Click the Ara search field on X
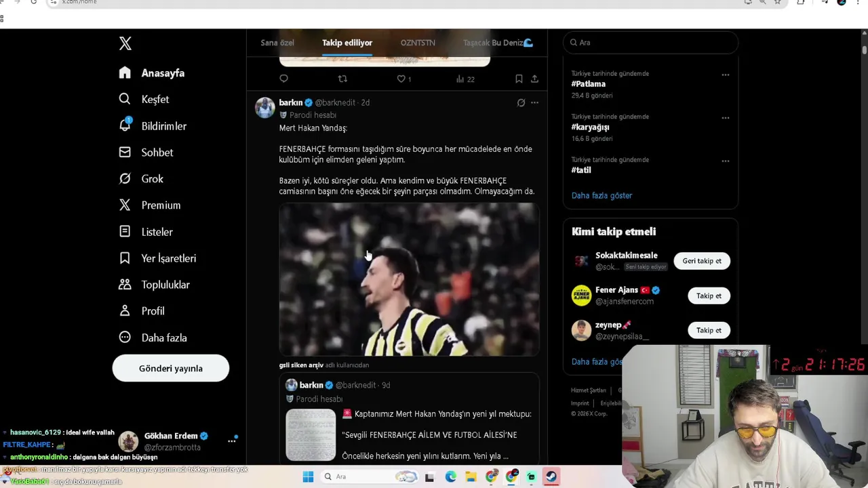This screenshot has width=868, height=488. tap(651, 42)
